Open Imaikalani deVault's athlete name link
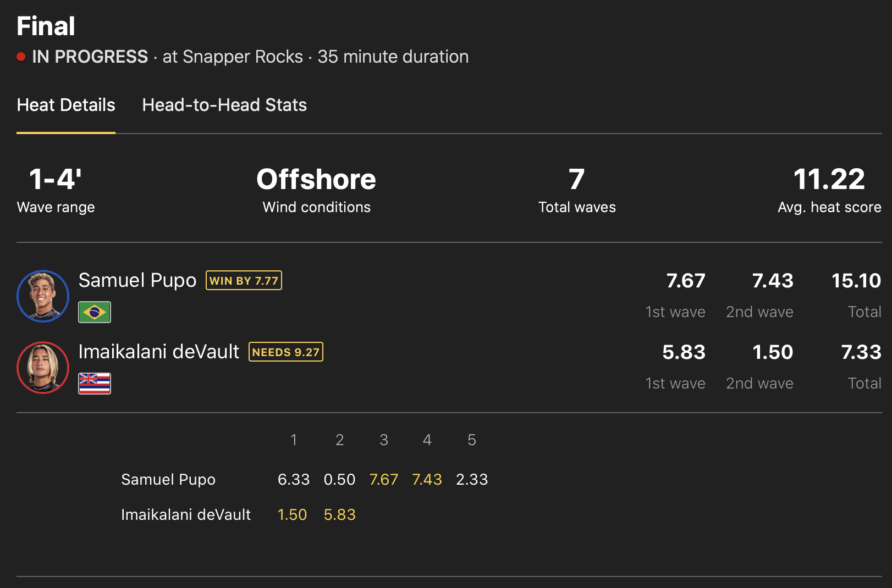 tap(159, 352)
